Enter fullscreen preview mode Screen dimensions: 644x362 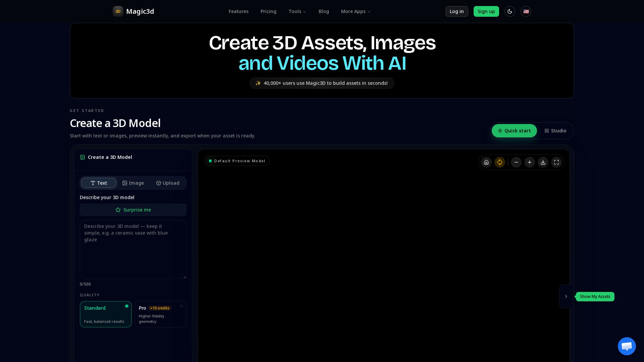tap(556, 162)
